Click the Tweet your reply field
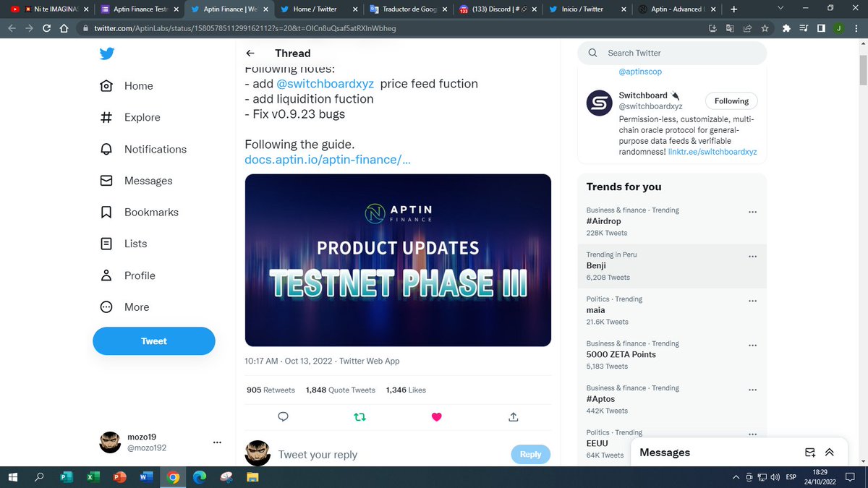The height and width of the screenshot is (488, 868). pyautogui.click(x=391, y=455)
